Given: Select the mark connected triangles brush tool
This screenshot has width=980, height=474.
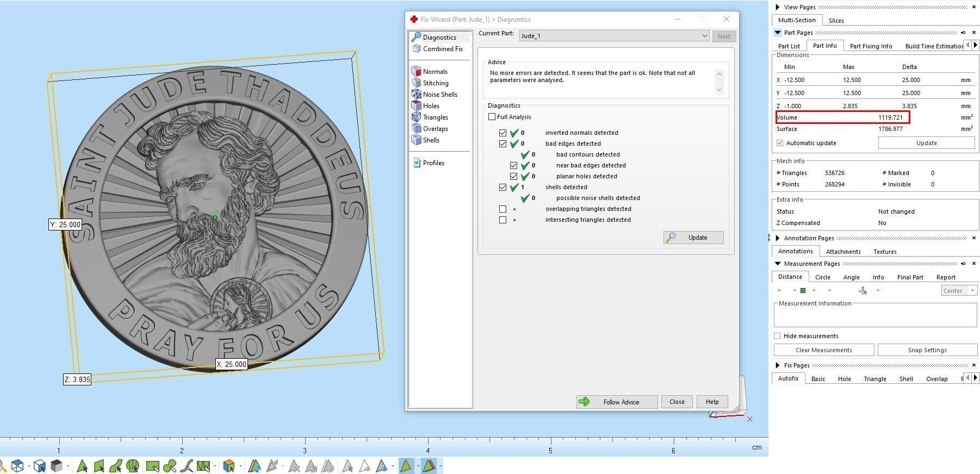Looking at the screenshot, I should tap(203, 466).
